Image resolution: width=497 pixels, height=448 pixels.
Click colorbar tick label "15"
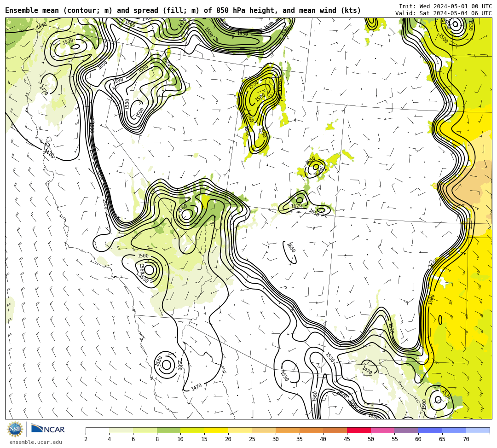pos(204,439)
